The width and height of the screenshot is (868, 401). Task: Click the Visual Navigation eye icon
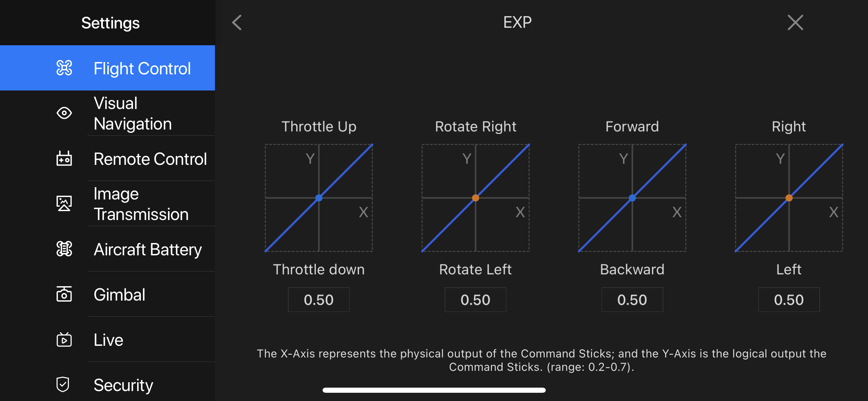tap(64, 113)
